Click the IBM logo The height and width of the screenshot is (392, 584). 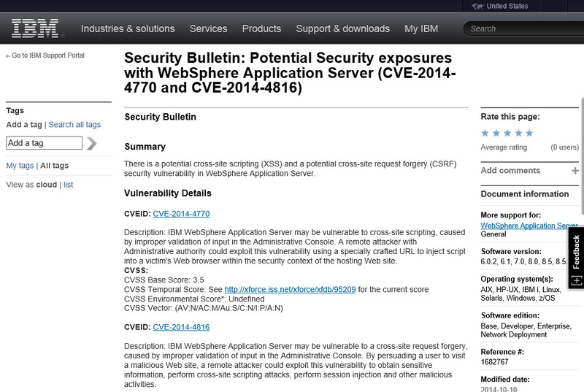pyautogui.click(x=36, y=28)
